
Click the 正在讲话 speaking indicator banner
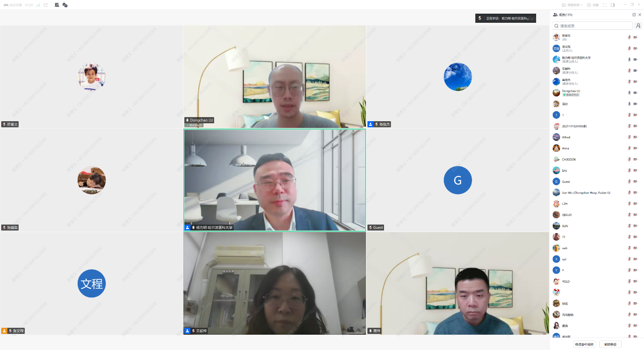[506, 18]
